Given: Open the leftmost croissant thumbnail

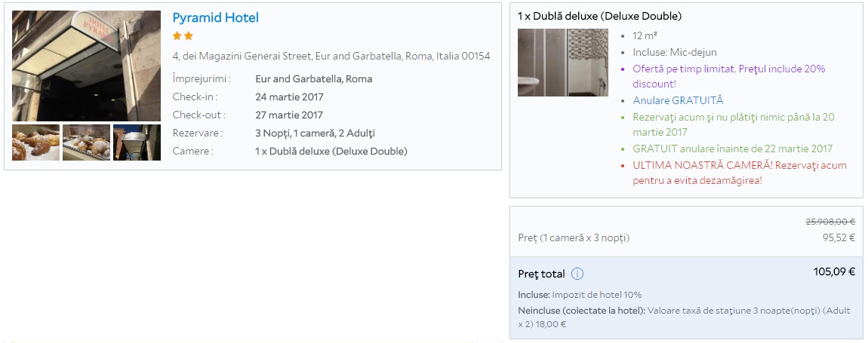Looking at the screenshot, I should pos(35,142).
